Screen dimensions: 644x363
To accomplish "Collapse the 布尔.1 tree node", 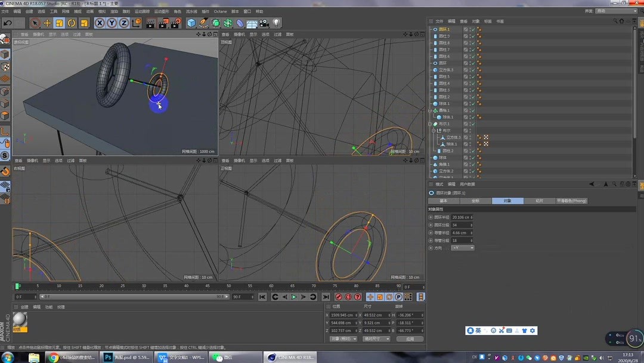I will (x=430, y=124).
